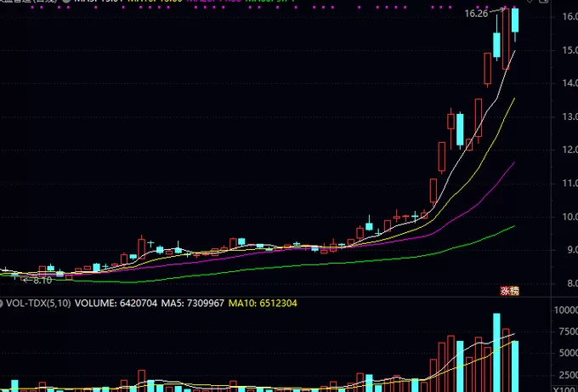Click the 10000 volume axis label
578x392 pixels.
(563, 310)
